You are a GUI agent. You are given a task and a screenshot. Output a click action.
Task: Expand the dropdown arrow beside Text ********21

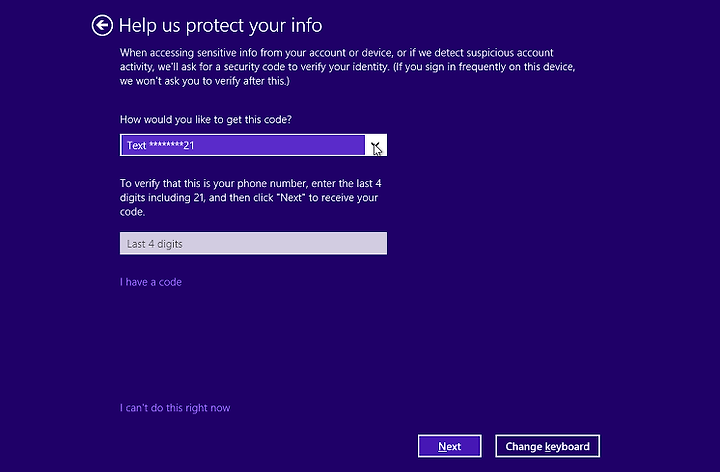376,146
